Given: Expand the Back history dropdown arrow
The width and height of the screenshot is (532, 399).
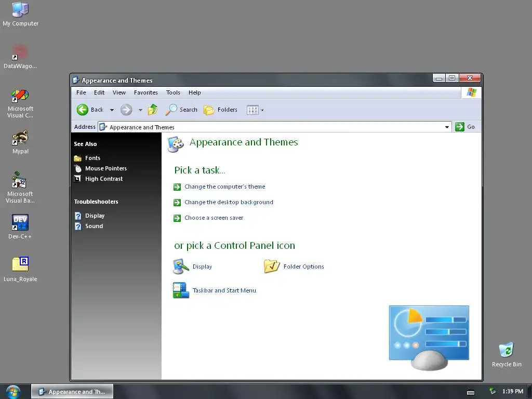Looking at the screenshot, I should click(x=112, y=110).
